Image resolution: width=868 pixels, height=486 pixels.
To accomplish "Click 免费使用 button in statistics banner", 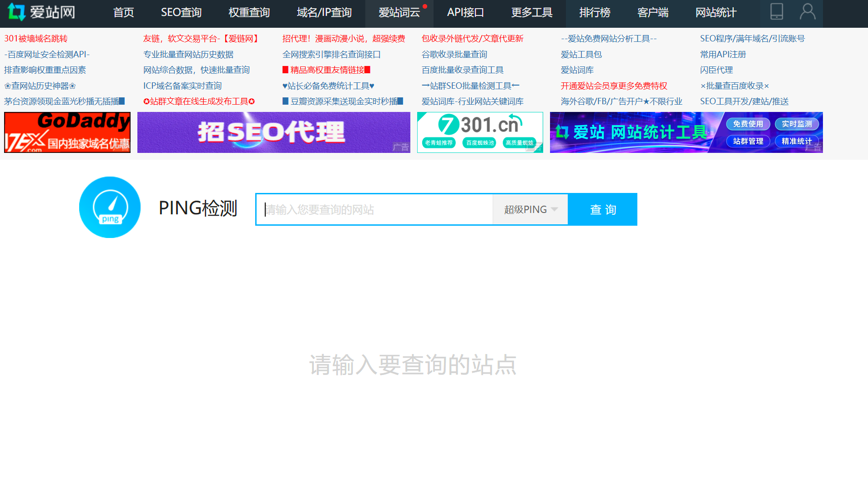I will point(748,124).
